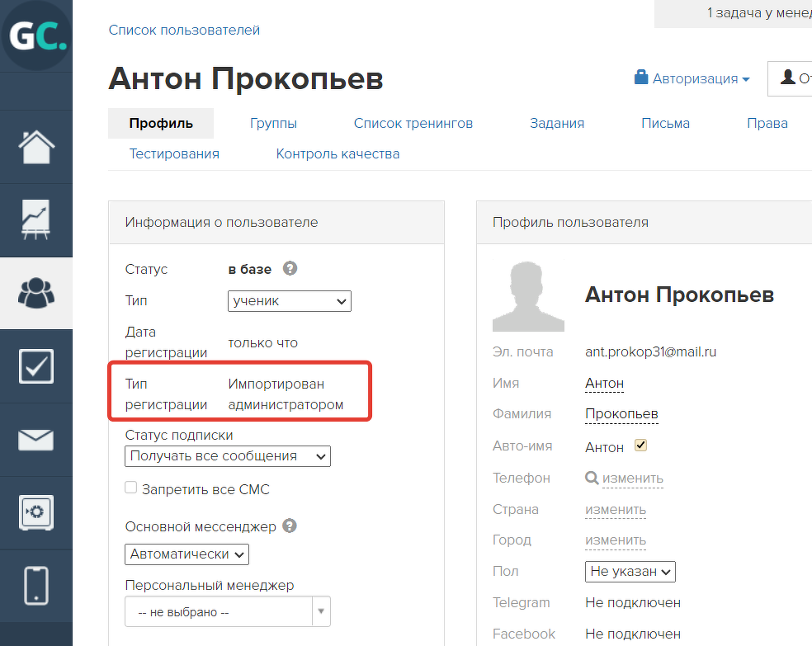
Task: Click 'изменить' for Страна
Action: click(616, 510)
